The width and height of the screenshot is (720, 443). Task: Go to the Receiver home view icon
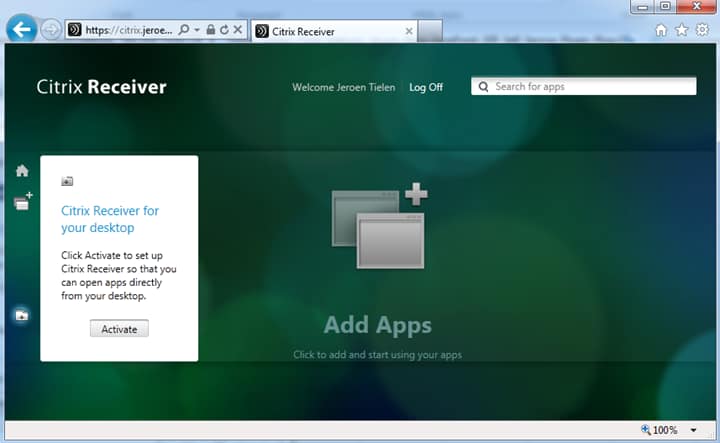tap(22, 171)
